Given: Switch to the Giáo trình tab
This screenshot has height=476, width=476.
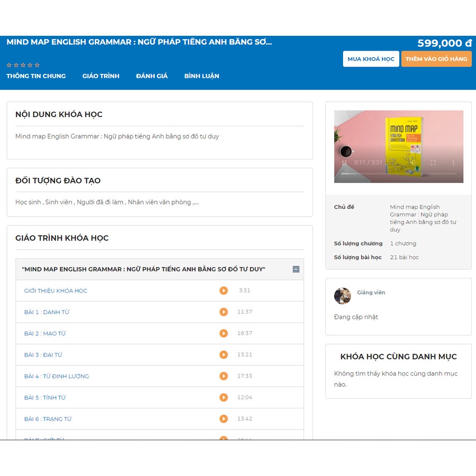Looking at the screenshot, I should point(101,76).
